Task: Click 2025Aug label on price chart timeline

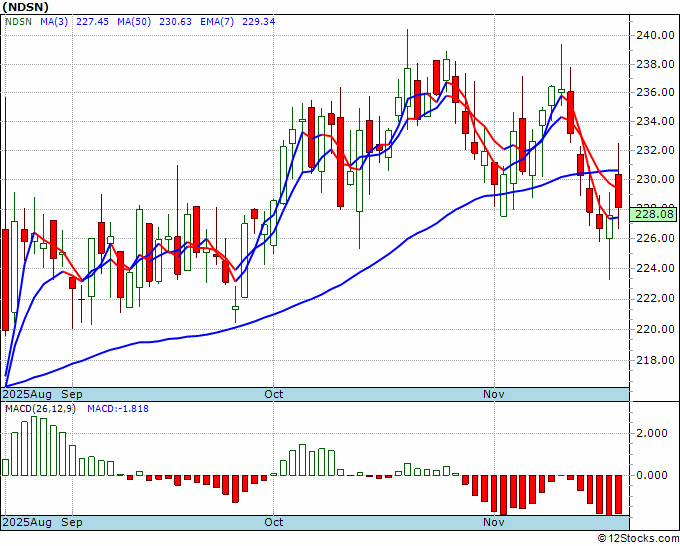Action: pyautogui.click(x=28, y=395)
